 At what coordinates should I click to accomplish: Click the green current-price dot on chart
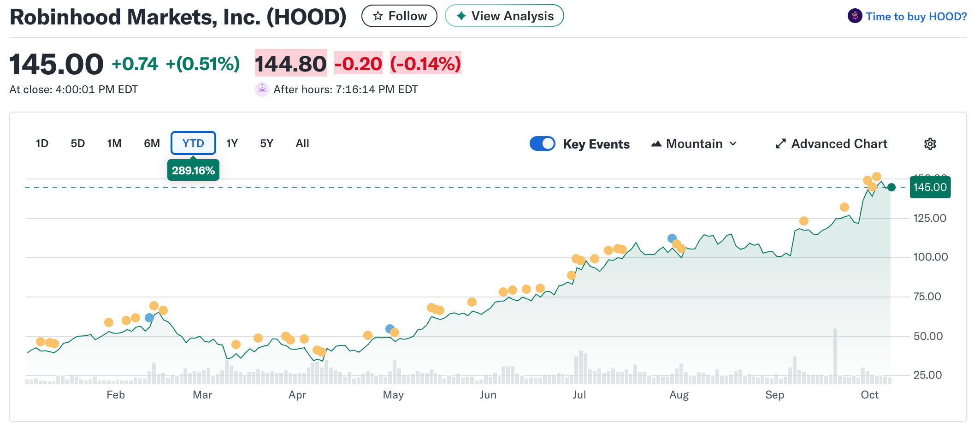(x=891, y=187)
